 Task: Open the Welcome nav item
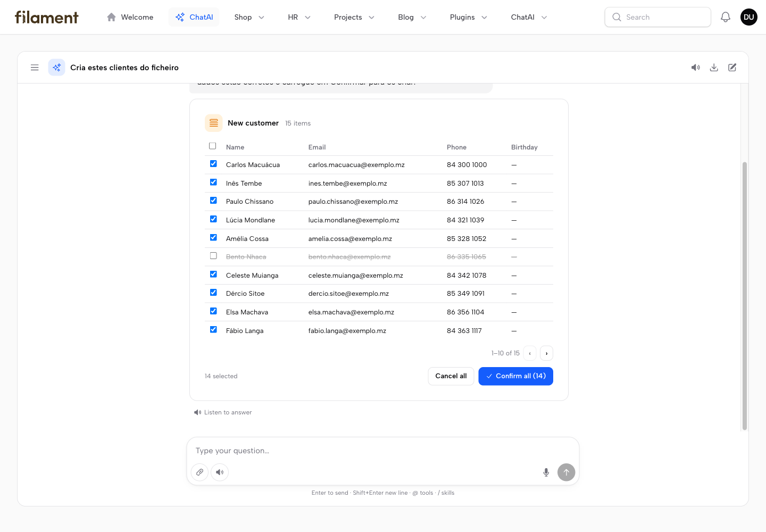pyautogui.click(x=130, y=17)
